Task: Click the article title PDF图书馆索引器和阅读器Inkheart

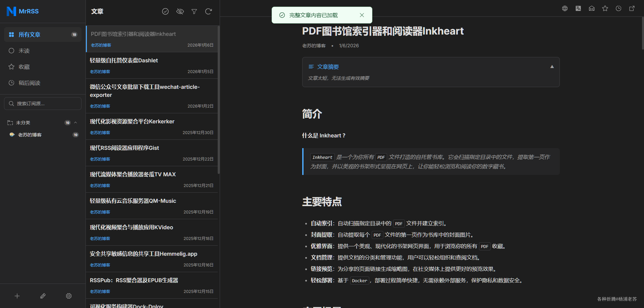Action: 383,31
